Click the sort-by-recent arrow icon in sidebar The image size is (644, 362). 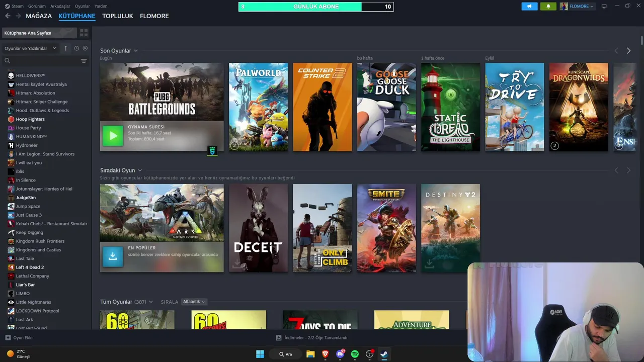point(65,48)
